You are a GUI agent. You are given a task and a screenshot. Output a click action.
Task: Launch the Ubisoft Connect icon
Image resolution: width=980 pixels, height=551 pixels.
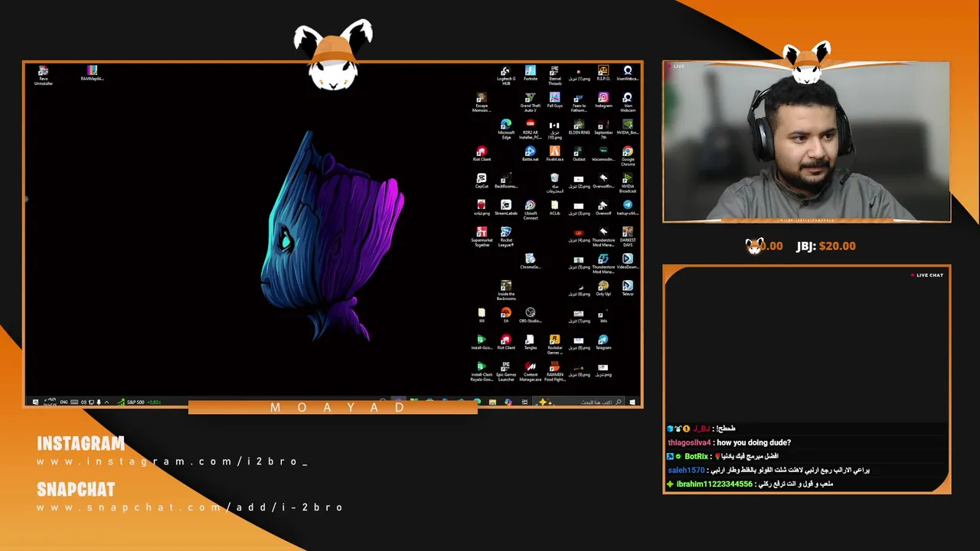tap(531, 209)
